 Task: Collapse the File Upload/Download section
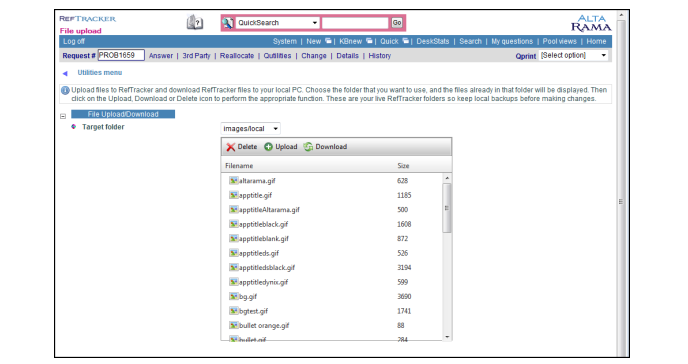(x=63, y=116)
